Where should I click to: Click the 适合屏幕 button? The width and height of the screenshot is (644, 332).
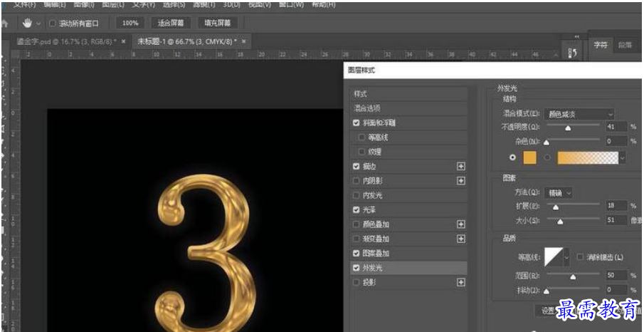[171, 23]
